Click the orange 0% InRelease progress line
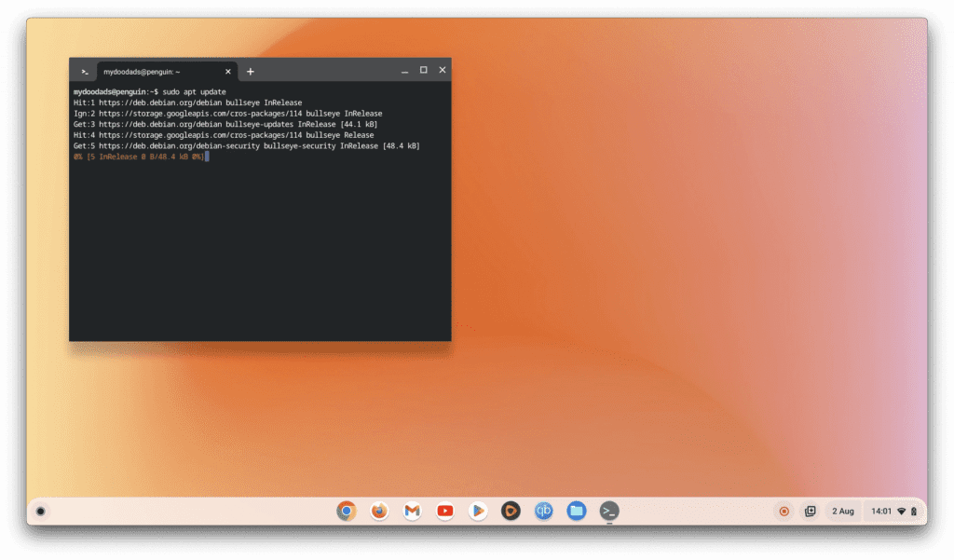This screenshot has width=954, height=560. coord(139,157)
